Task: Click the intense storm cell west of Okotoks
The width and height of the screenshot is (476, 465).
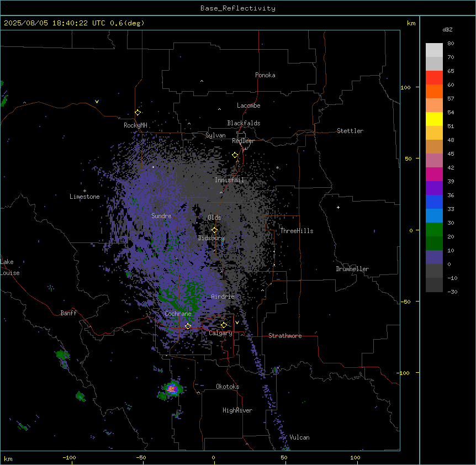Action: 172,389
